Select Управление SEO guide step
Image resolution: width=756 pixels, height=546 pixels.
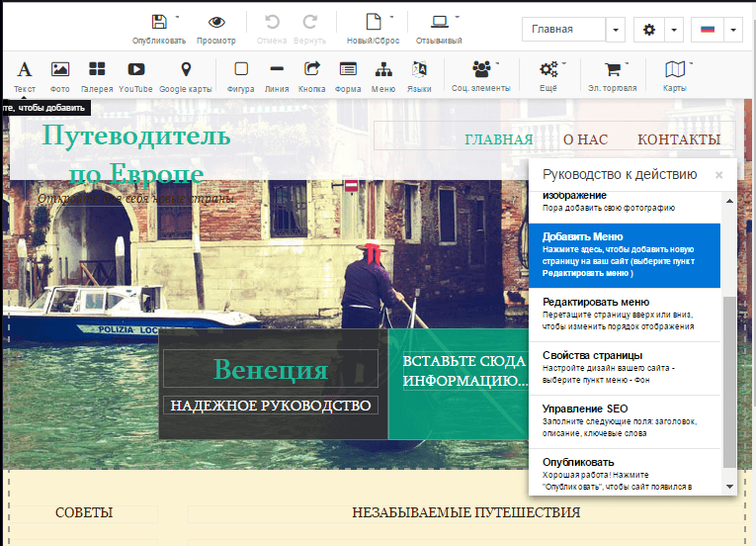[x=625, y=422]
